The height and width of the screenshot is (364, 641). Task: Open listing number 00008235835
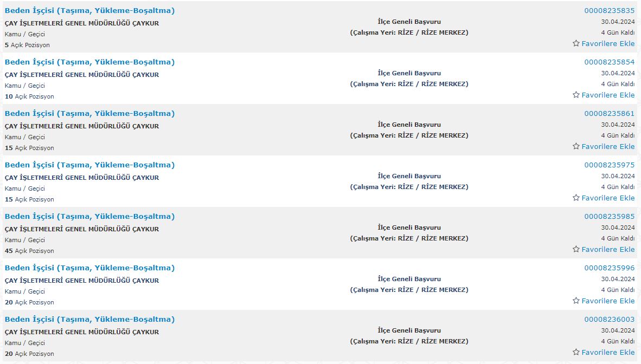609,11
